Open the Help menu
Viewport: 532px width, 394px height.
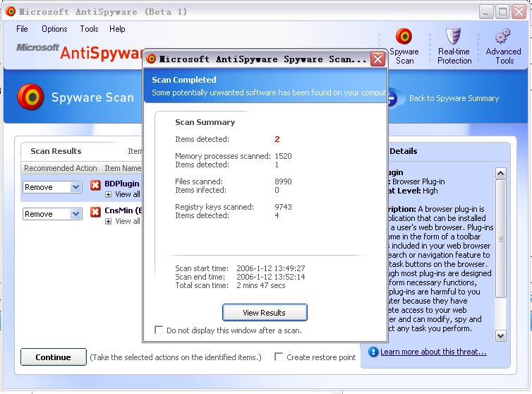click(x=117, y=29)
